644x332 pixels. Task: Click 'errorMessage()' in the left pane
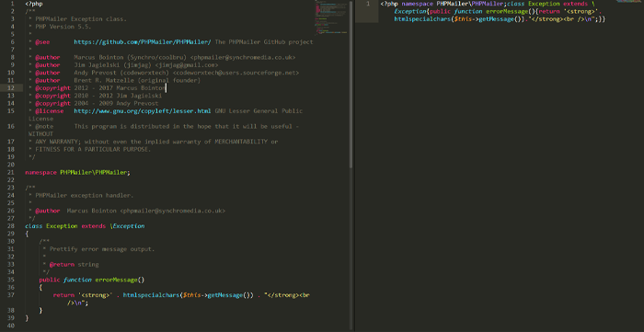[x=120, y=280]
